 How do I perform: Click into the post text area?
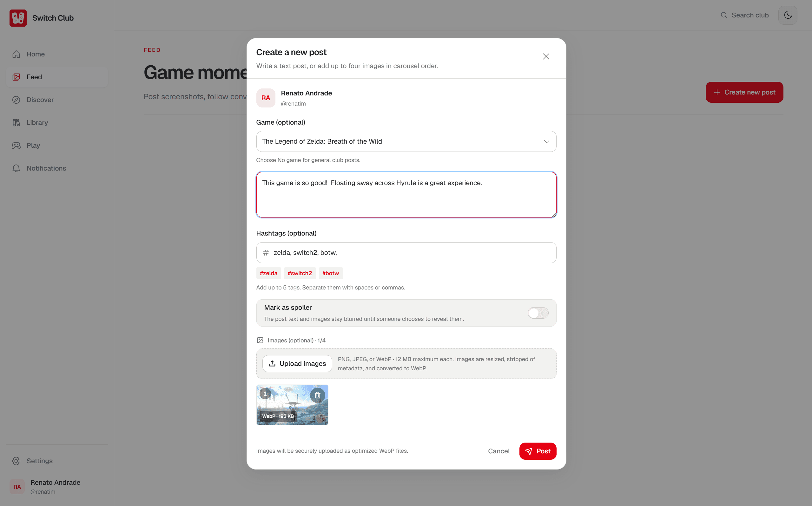[406, 195]
